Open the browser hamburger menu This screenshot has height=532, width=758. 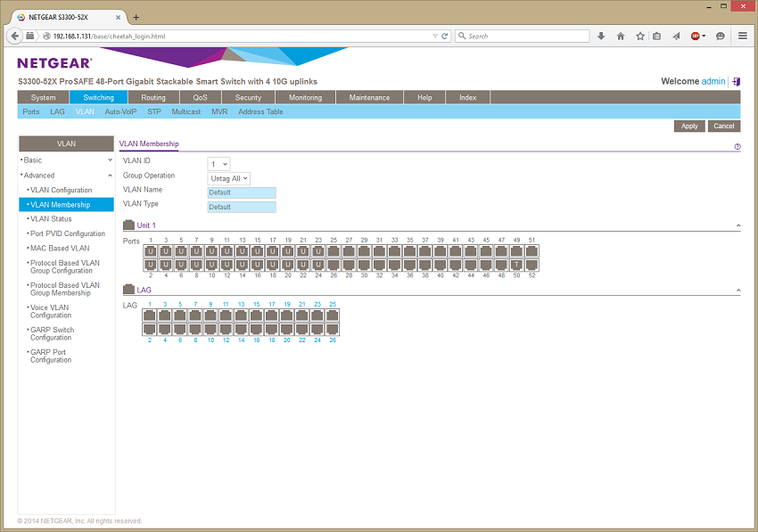[743, 37]
